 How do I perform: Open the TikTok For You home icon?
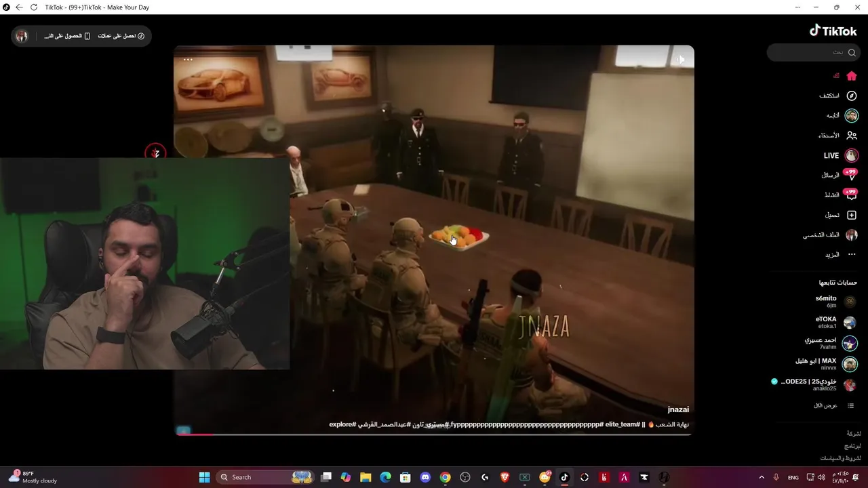(x=852, y=76)
